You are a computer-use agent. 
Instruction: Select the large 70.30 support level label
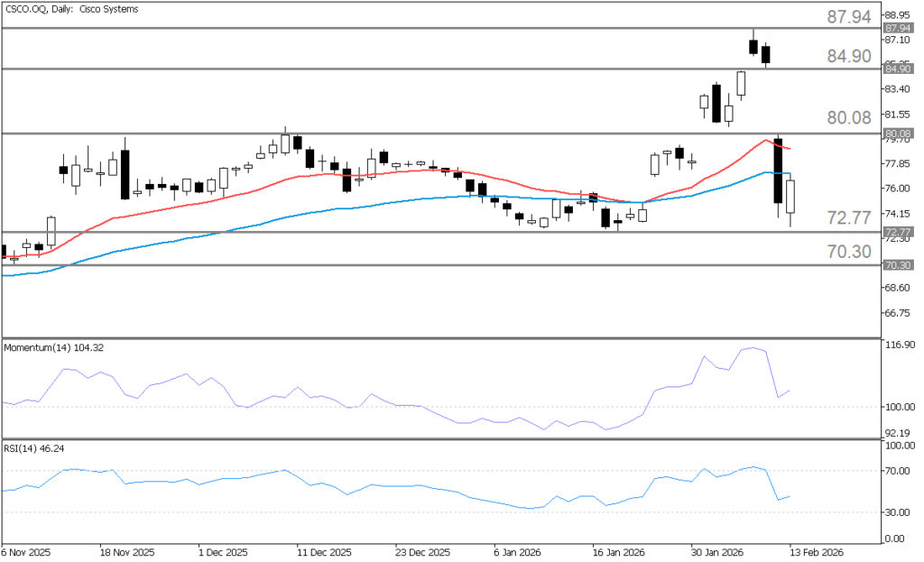click(x=848, y=252)
